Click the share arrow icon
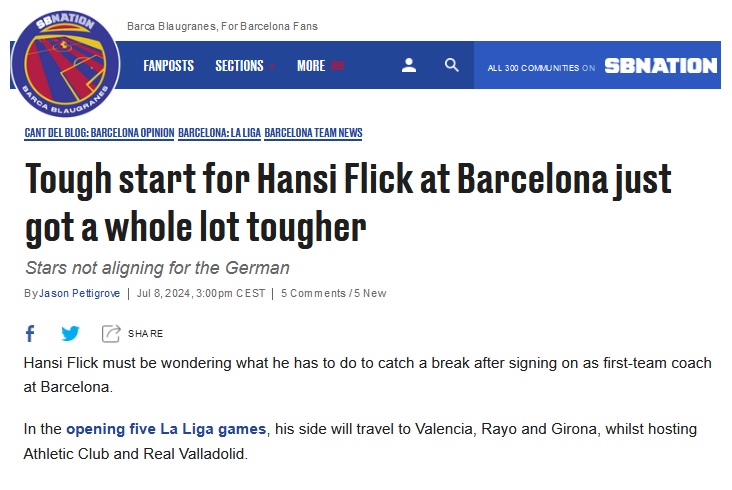Image resolution: width=732 pixels, height=490 pixels. (x=111, y=333)
